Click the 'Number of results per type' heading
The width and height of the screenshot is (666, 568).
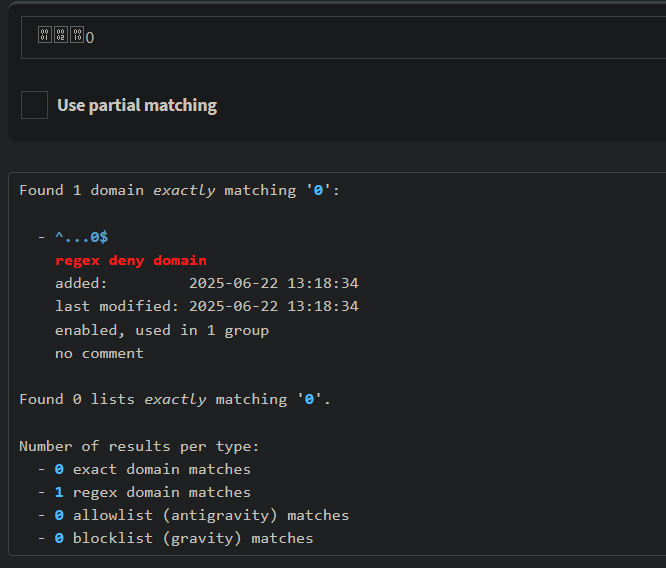click(x=139, y=446)
